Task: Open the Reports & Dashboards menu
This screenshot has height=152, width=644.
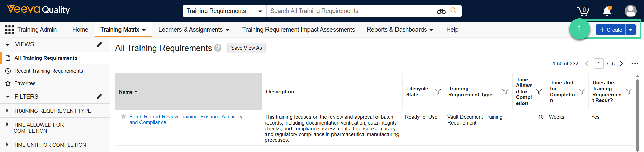Action: (x=400, y=30)
